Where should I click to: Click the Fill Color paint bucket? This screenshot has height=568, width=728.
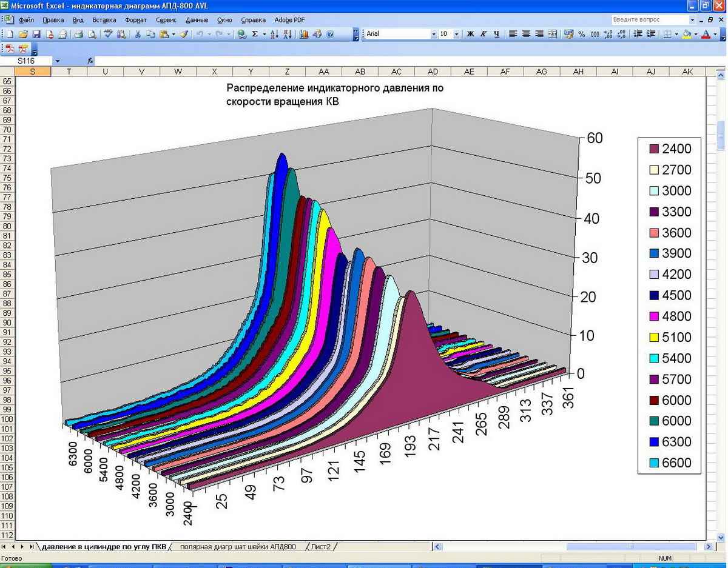[686, 35]
